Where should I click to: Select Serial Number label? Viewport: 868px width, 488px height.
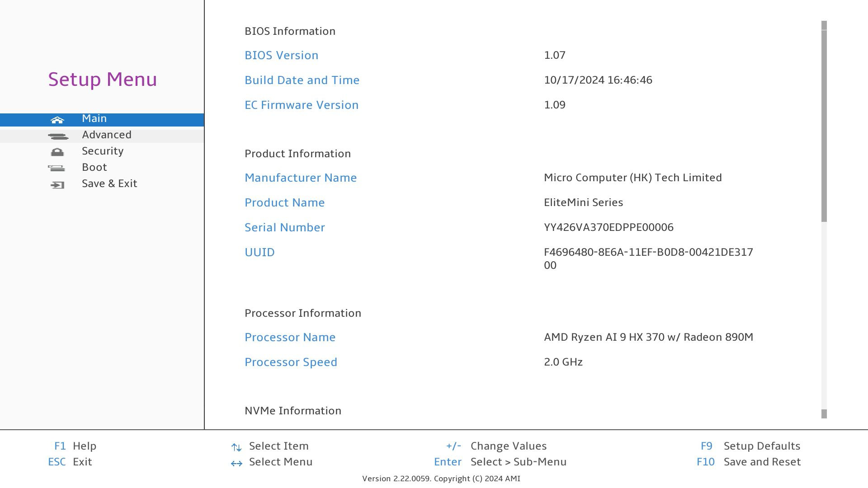(x=284, y=227)
